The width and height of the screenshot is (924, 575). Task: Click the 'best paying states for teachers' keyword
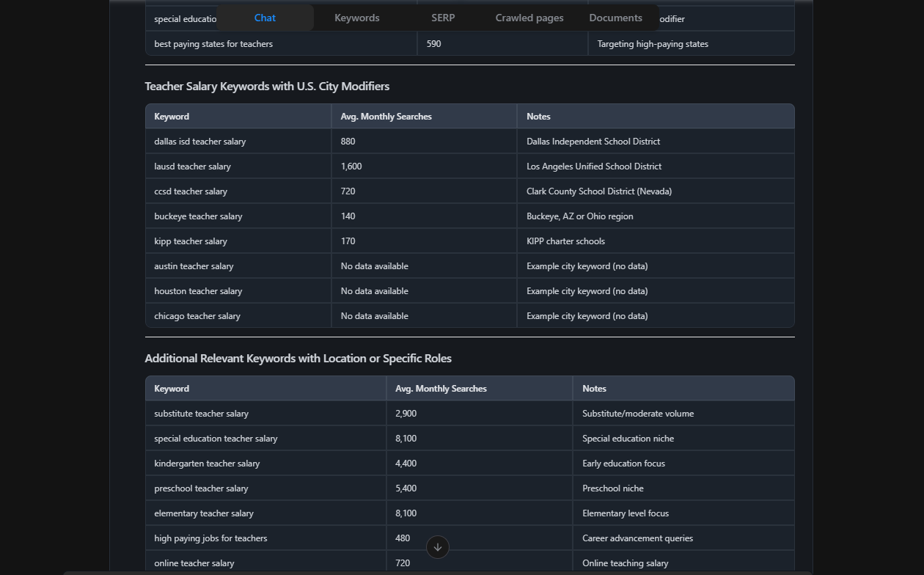tap(213, 43)
